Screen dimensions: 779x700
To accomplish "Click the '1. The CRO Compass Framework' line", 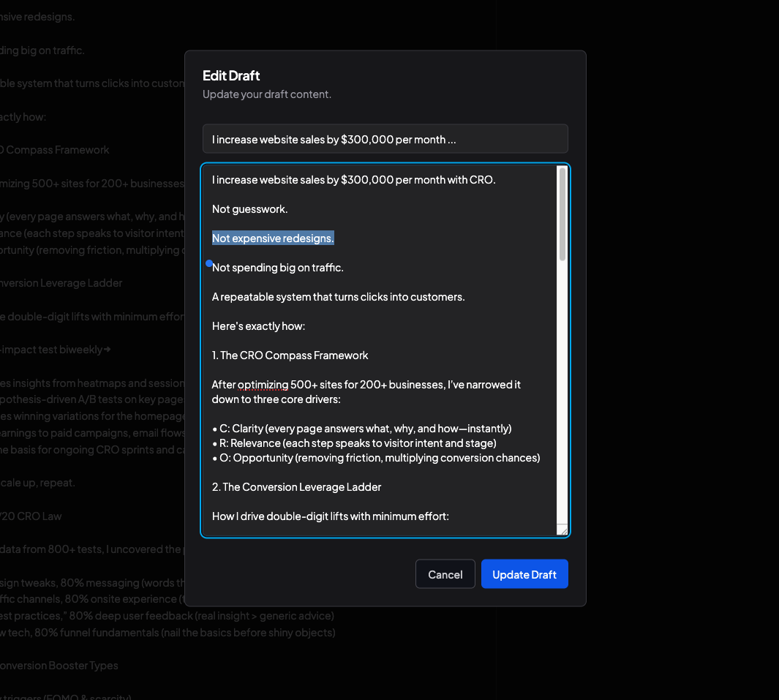I will click(290, 355).
